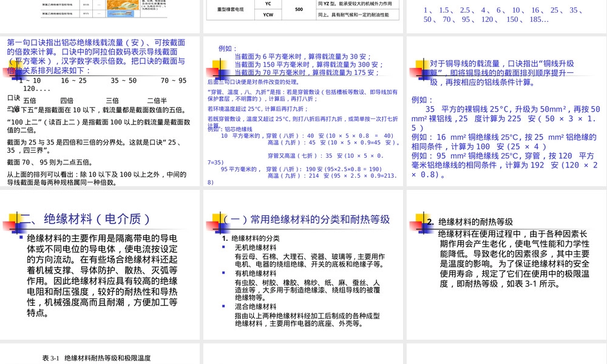Click the line 当截面为 150 平方毫米时
Screen dimensions: 607x364
tap(308, 64)
